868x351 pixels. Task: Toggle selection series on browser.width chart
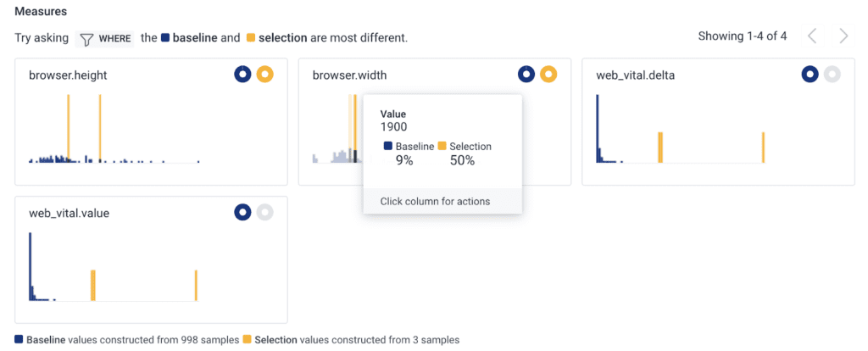(548, 75)
